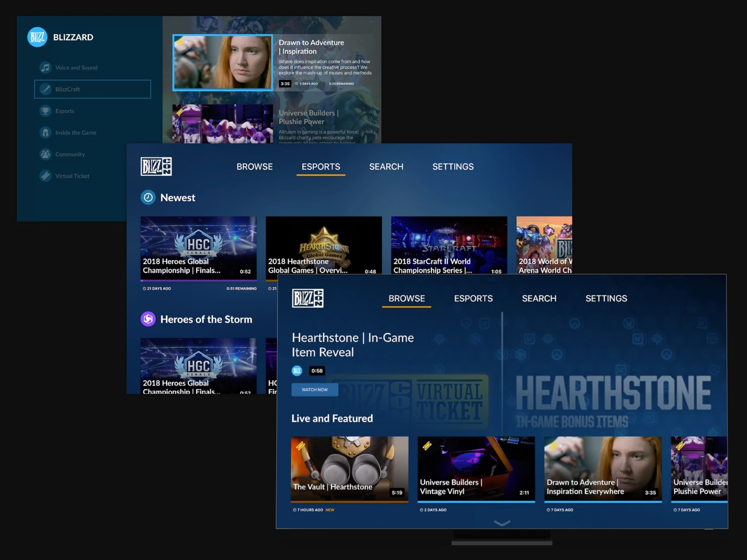The width and height of the screenshot is (747, 560).
Task: Select the Virtual Ticket icon in sidebar
Action: click(x=45, y=176)
